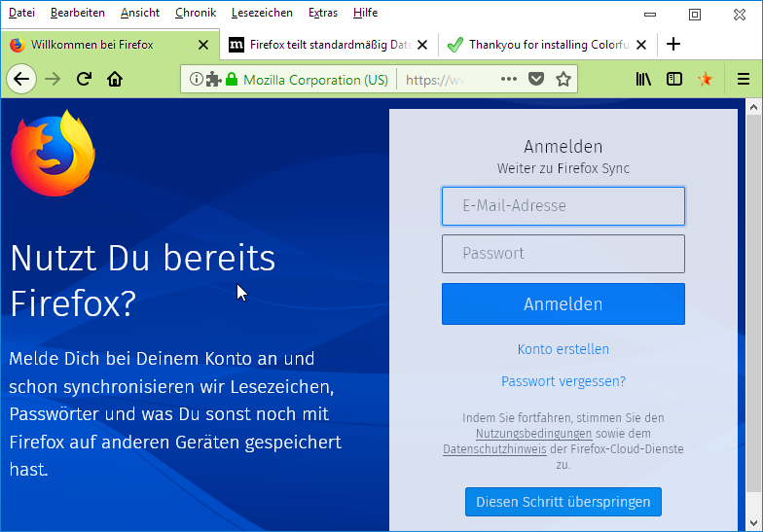The width and height of the screenshot is (763, 532).
Task: Open the Library bookmarks icon
Action: 643,79
